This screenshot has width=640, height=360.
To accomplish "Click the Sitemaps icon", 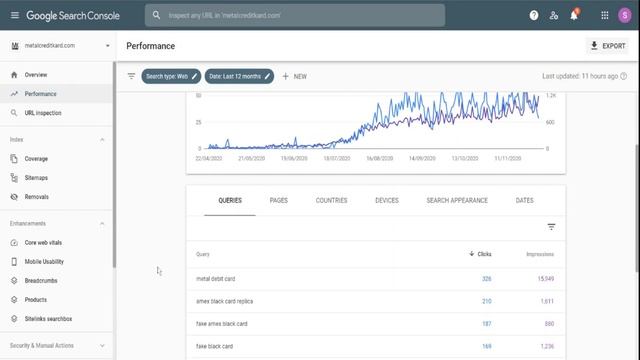I will 14,178.
